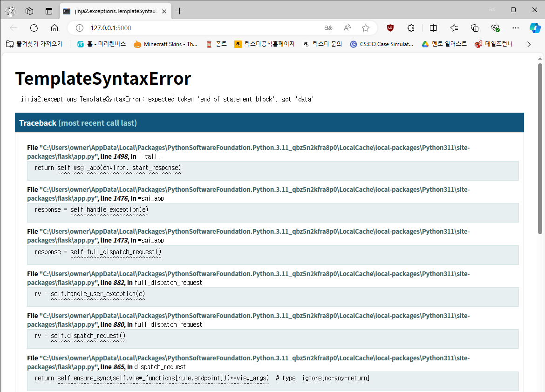Click the TemplateSyntaxError heading
545x392 pixels.
[103, 78]
